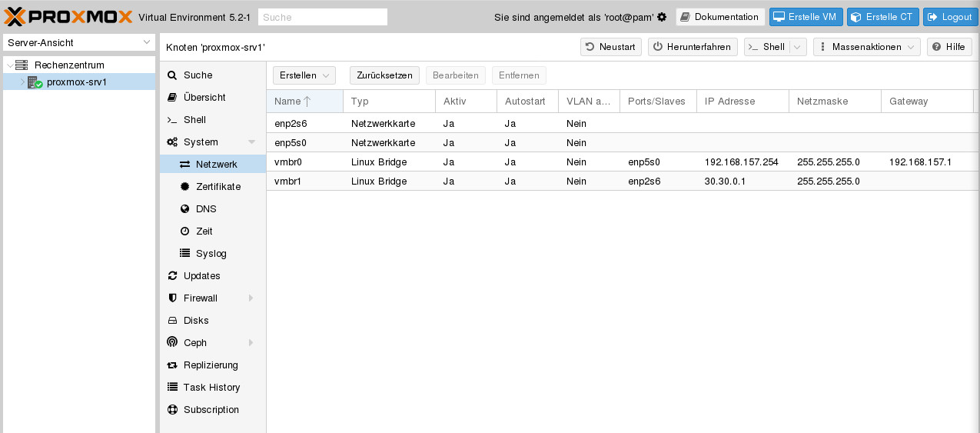Expand the Ceph submenu arrow
Viewport: 980px width, 433px height.
tap(251, 343)
